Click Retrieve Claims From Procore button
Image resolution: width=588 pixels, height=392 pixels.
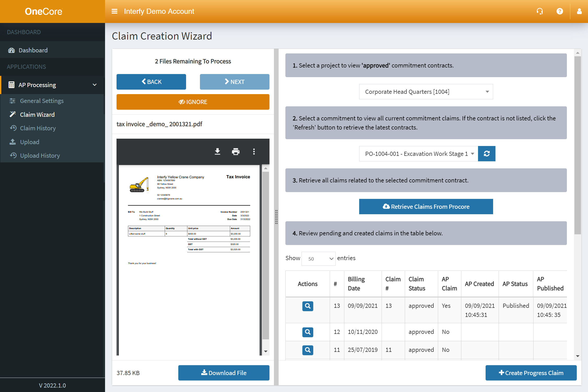426,207
